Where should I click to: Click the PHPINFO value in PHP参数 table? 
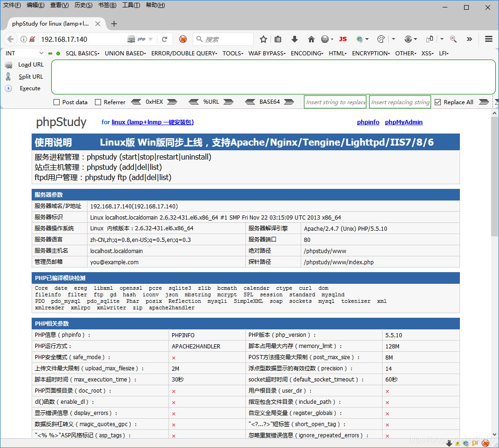tap(183, 335)
